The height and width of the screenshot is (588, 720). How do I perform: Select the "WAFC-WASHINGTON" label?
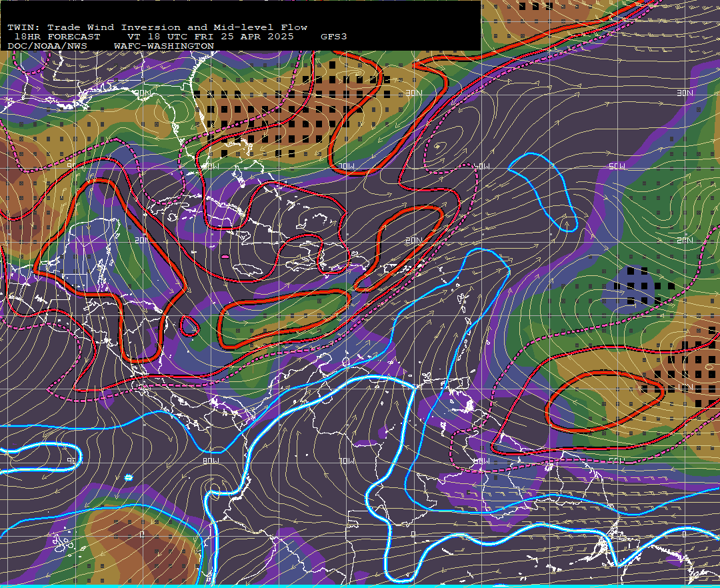164,47
